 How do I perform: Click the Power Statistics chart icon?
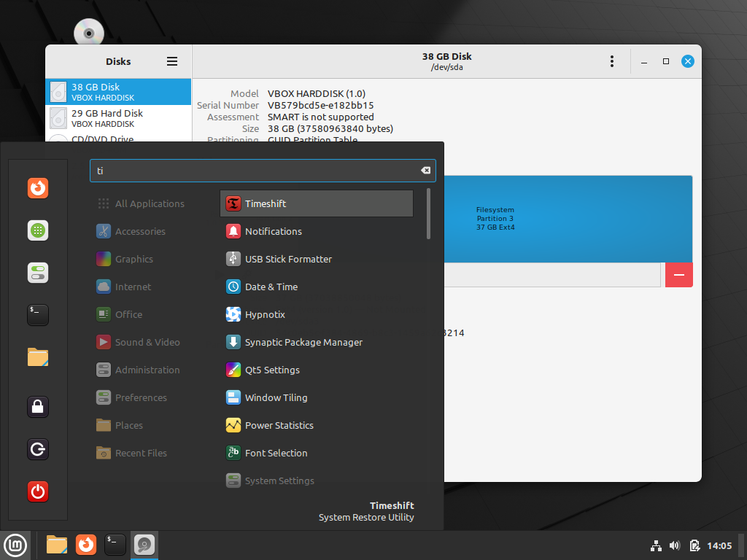[x=233, y=425]
